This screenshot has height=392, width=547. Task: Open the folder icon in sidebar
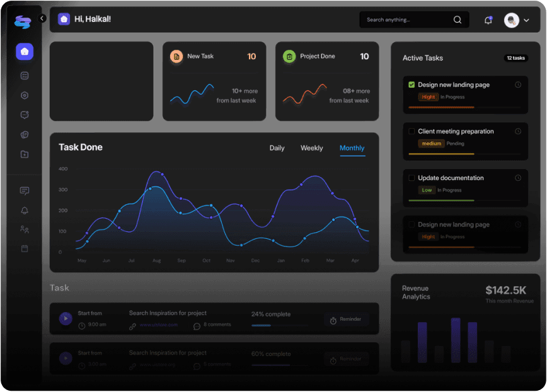25,154
